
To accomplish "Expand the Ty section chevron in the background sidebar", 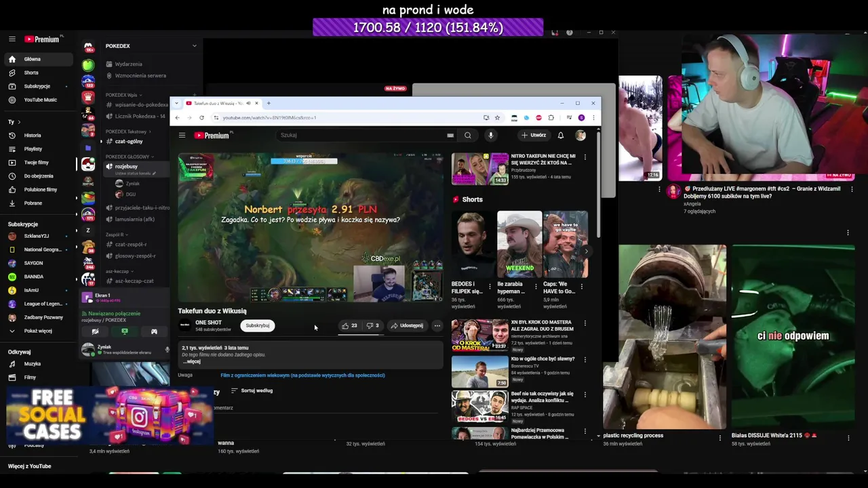I will 18,122.
